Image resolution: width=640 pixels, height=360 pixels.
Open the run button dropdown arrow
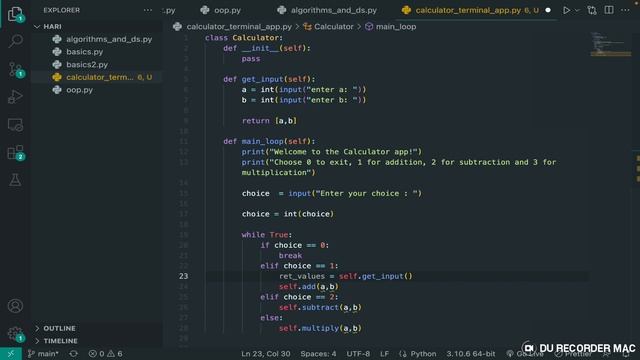577,10
